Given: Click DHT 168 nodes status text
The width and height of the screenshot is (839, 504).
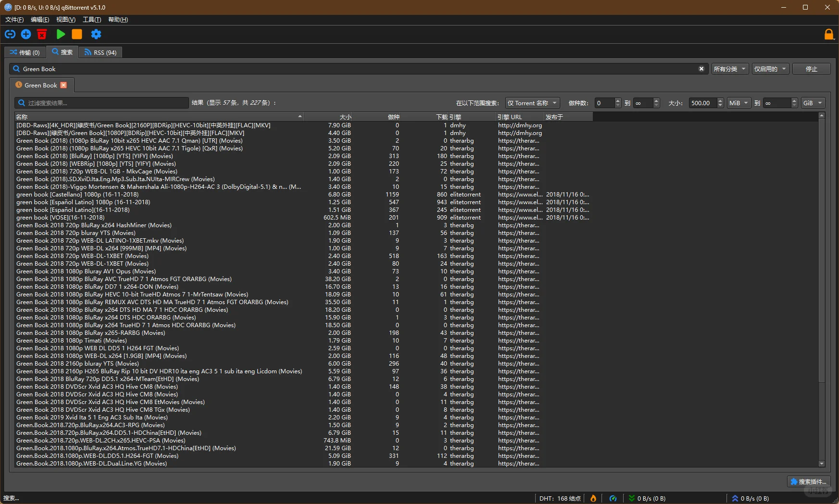Looking at the screenshot, I should pyautogui.click(x=560, y=498).
